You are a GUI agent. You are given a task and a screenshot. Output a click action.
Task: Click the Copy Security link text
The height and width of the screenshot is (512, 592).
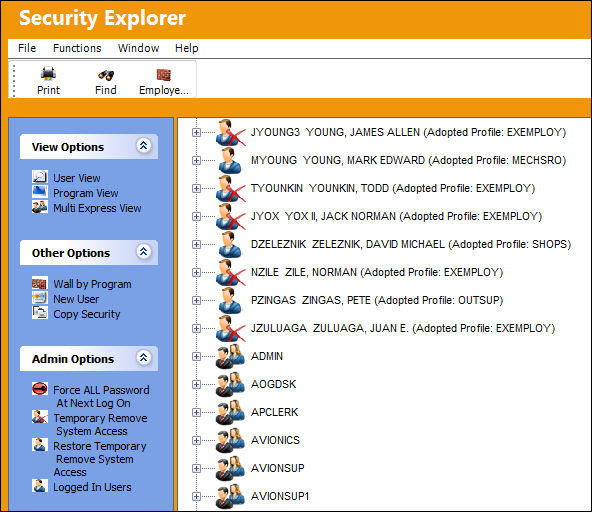pos(86,314)
